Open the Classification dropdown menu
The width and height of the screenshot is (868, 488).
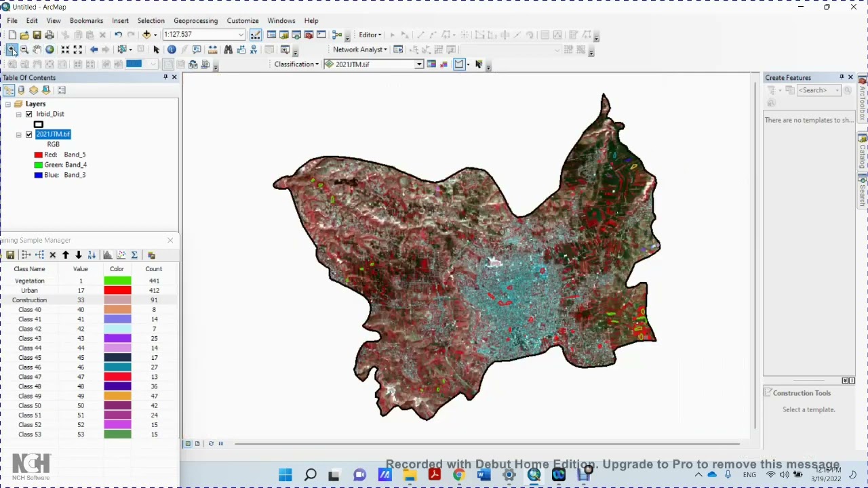(296, 64)
